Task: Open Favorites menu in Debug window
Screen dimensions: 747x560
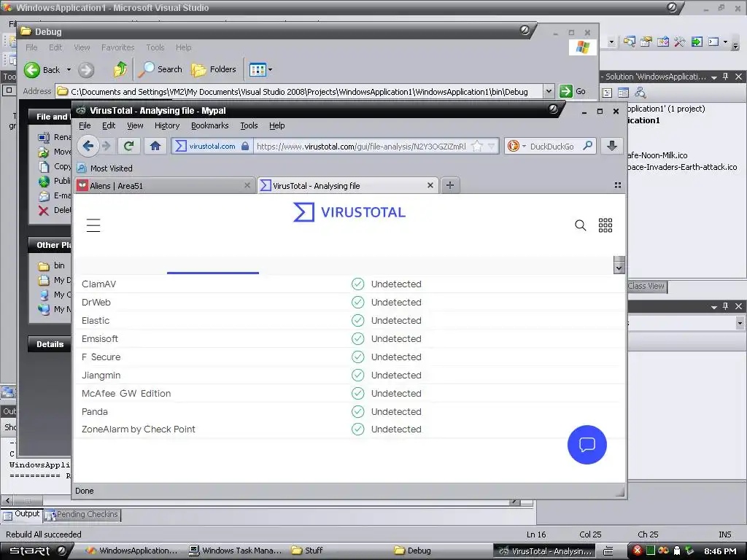Action: [x=117, y=47]
